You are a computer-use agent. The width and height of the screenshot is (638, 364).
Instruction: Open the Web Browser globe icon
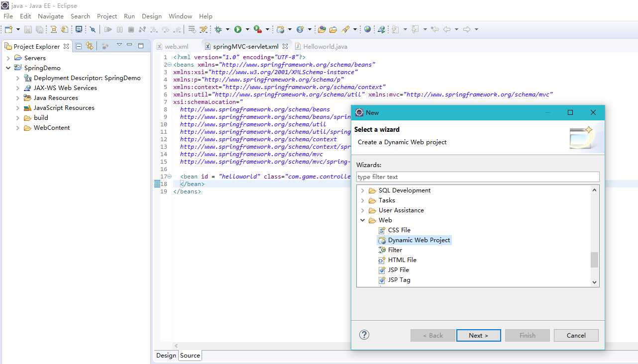(367, 29)
